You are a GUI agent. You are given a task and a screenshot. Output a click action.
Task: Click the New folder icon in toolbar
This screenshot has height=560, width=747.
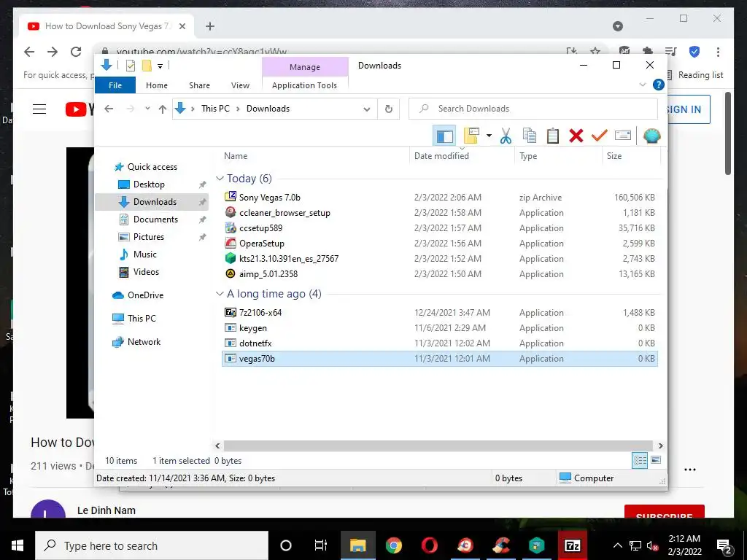[x=471, y=136]
